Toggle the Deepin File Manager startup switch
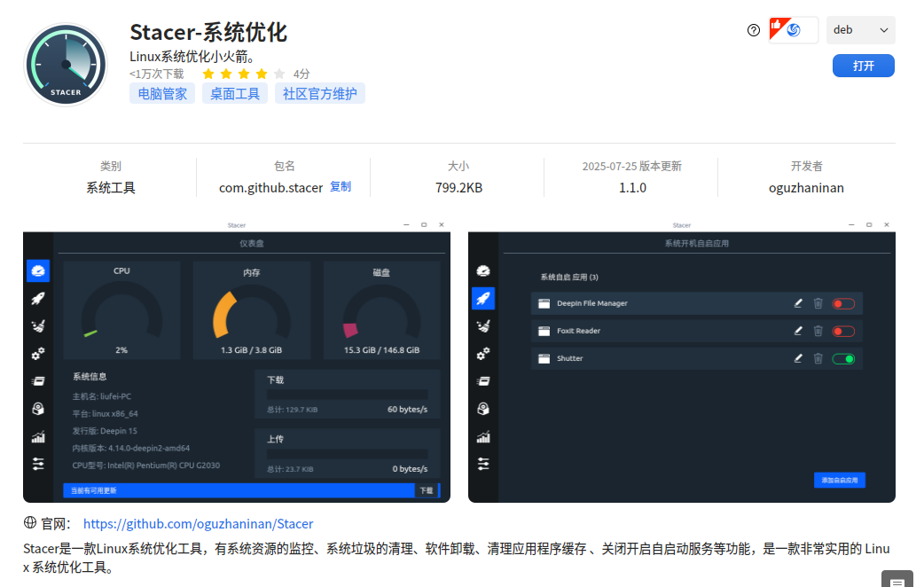The image size is (924, 587). (843, 303)
